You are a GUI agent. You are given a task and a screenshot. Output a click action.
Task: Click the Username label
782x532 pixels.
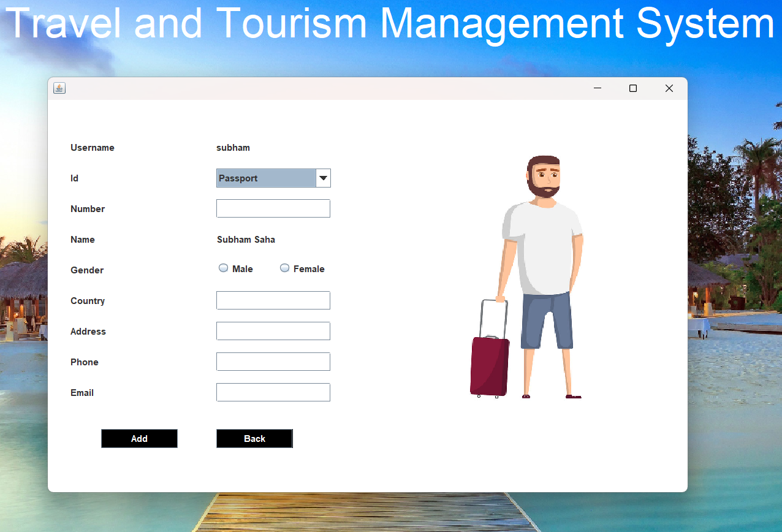tap(92, 148)
